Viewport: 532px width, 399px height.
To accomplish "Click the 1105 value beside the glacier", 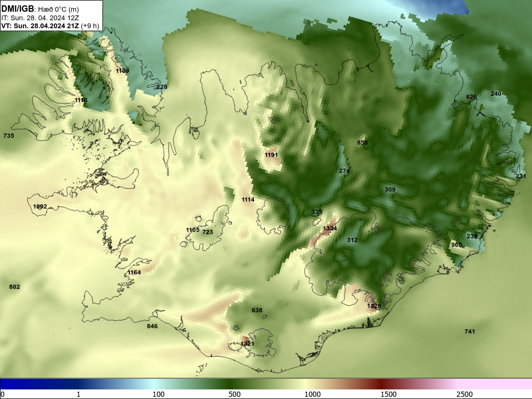I will (x=193, y=230).
